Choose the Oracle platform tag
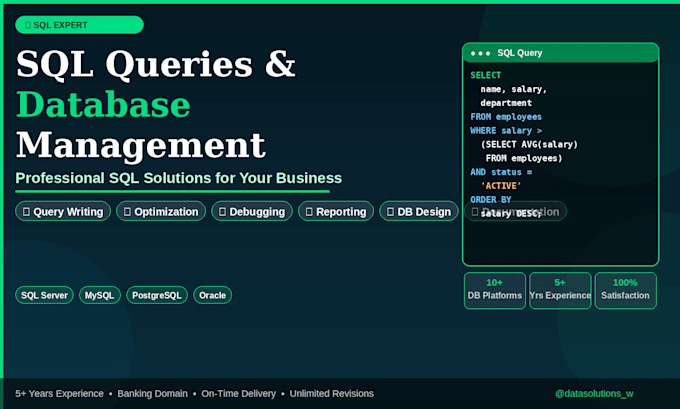 click(x=212, y=295)
